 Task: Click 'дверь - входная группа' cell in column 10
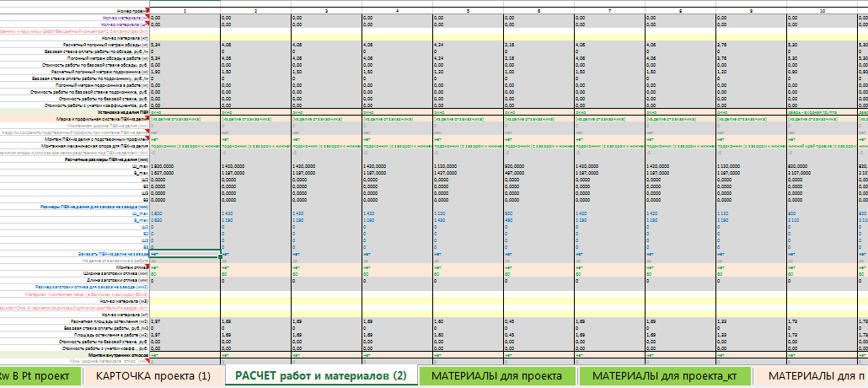click(822, 112)
